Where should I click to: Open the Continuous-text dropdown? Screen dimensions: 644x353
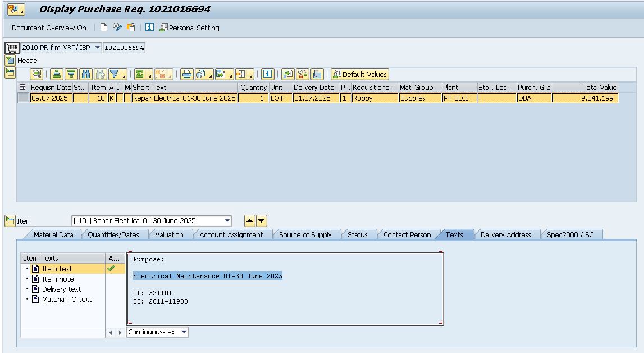pyautogui.click(x=184, y=332)
